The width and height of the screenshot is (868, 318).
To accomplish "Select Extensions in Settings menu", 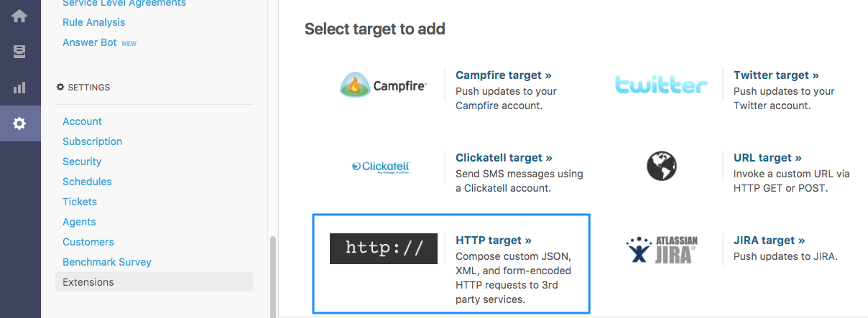I will point(88,282).
